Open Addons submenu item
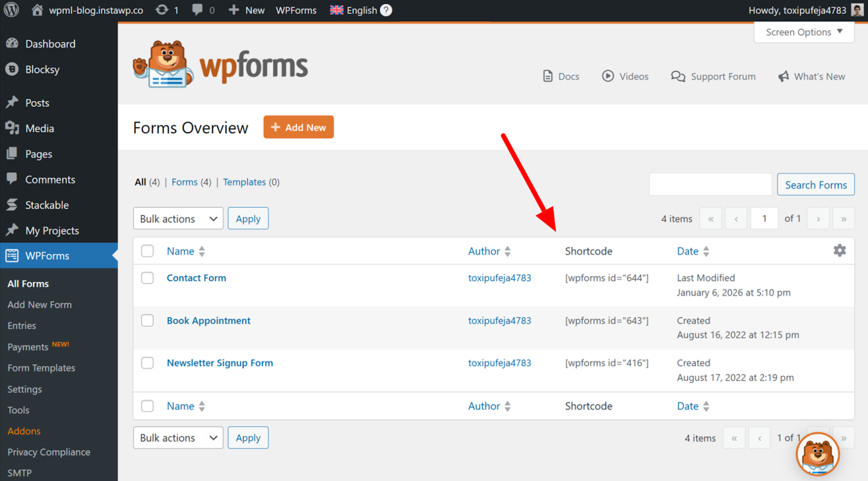Screen dimensions: 868x481 (x=24, y=431)
